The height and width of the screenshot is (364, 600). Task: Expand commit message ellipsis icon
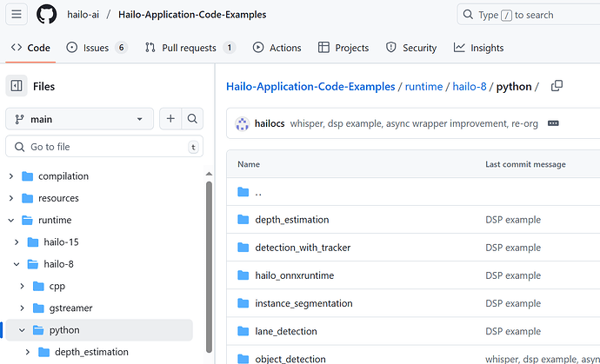[x=553, y=123]
